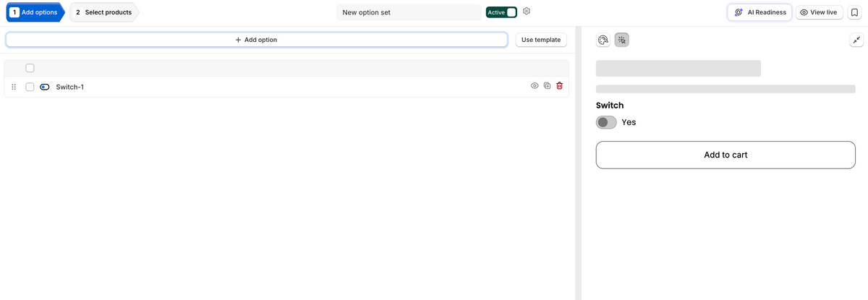Screen dimensions: 868x300
Task: Go to step 1 Add options
Action: [35, 12]
